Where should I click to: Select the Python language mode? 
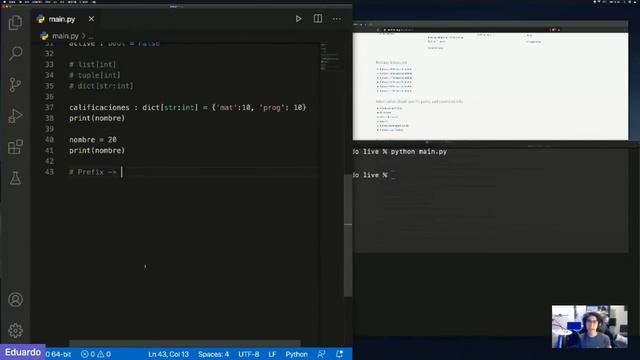pos(296,354)
